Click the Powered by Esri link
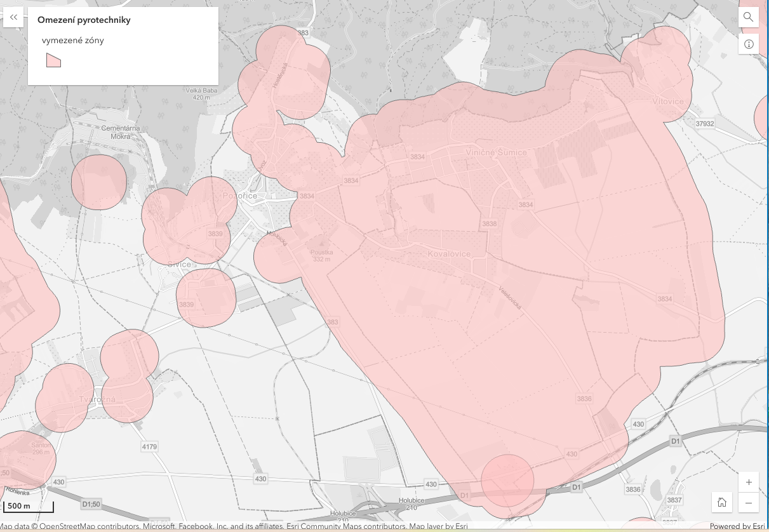769x532 pixels. (x=738, y=526)
